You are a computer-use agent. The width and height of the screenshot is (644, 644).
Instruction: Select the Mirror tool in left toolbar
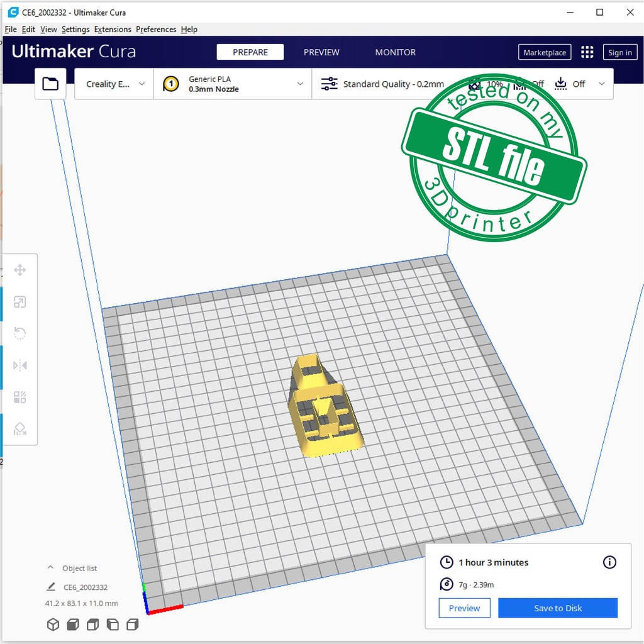[19, 365]
